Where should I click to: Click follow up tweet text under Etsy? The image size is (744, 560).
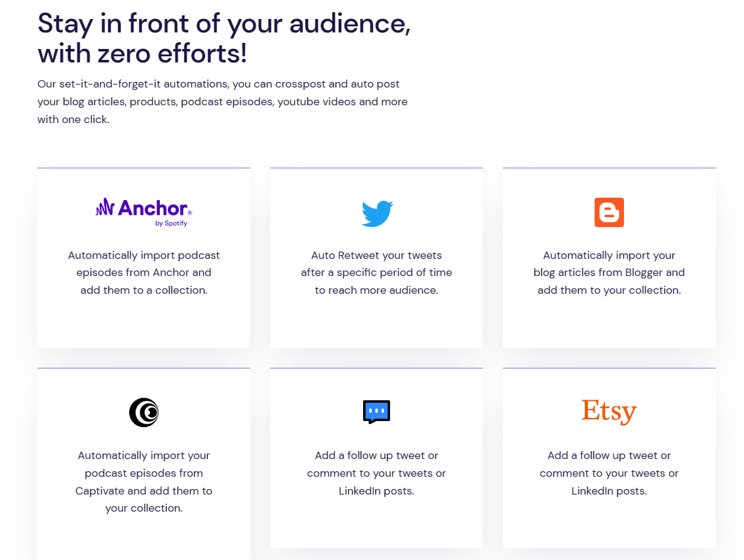(609, 473)
